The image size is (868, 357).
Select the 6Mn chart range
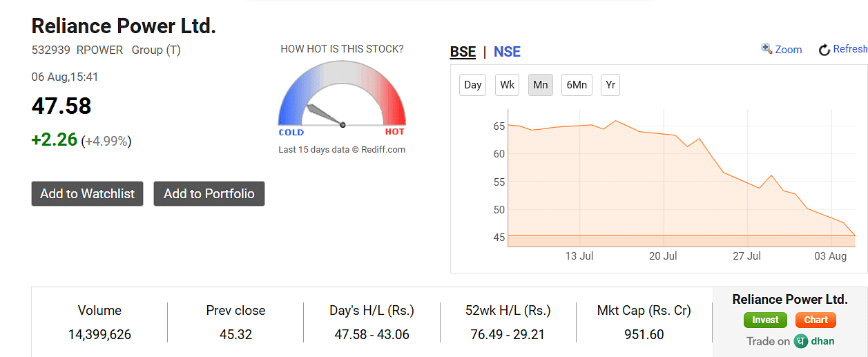click(577, 85)
